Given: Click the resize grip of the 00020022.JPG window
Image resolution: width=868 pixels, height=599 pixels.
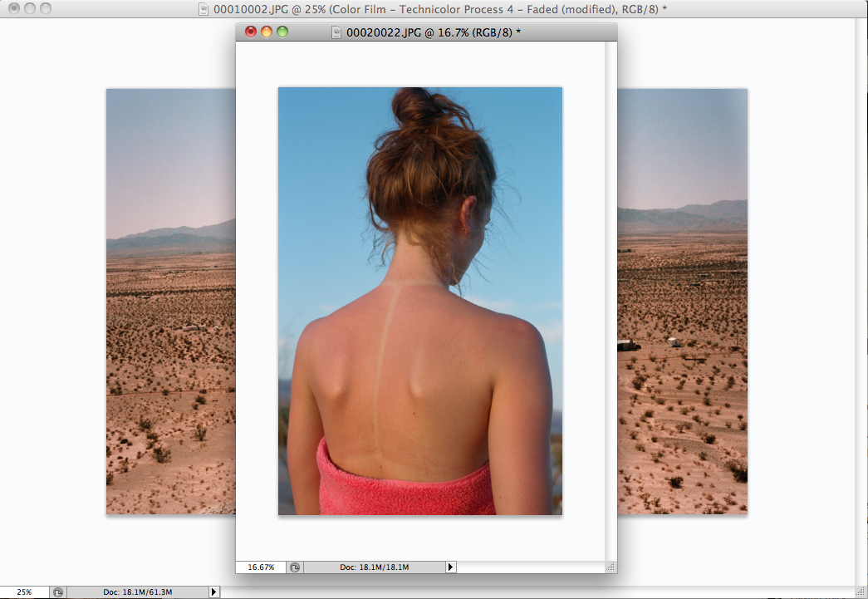Looking at the screenshot, I should tap(611, 567).
